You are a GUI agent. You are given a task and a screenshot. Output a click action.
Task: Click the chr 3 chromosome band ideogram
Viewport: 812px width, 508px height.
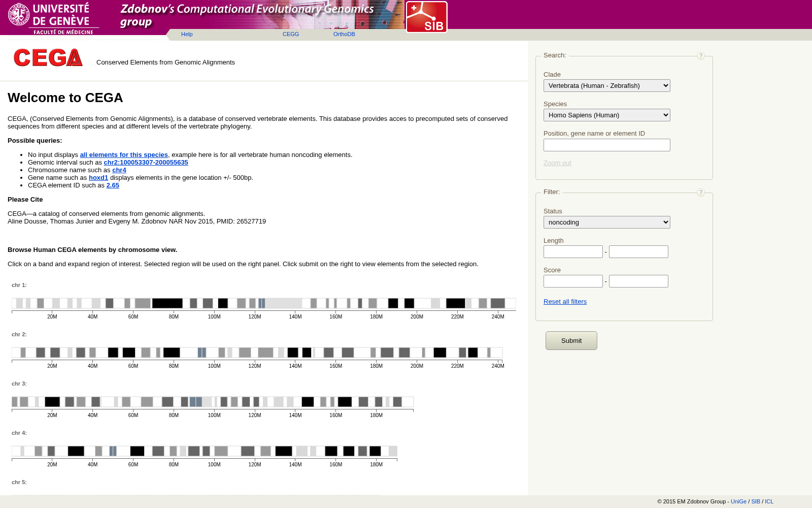(x=213, y=402)
